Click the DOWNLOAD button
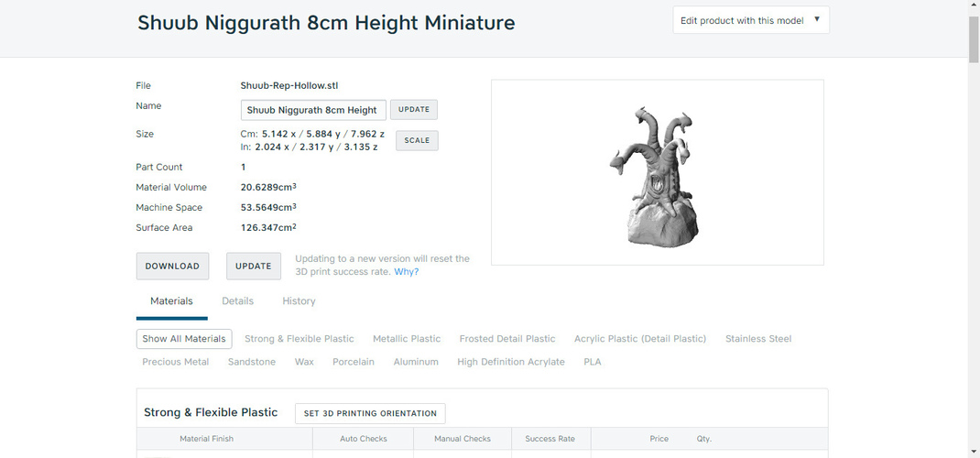 tap(172, 267)
